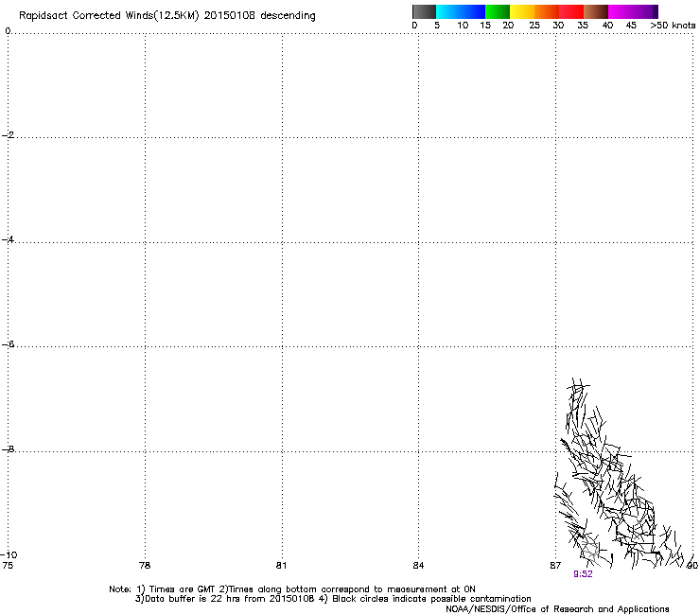Click the longitude '90' axis label
The width and height of the screenshot is (700, 615).
[x=692, y=566]
